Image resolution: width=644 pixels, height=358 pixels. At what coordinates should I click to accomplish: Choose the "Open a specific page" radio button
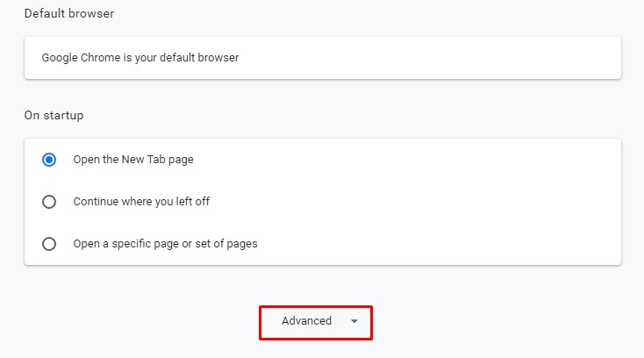point(49,244)
